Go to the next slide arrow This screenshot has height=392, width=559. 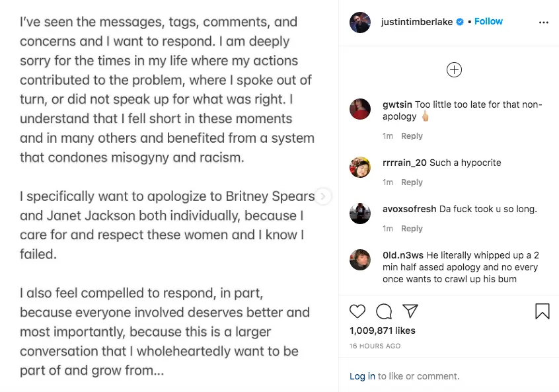pos(322,196)
